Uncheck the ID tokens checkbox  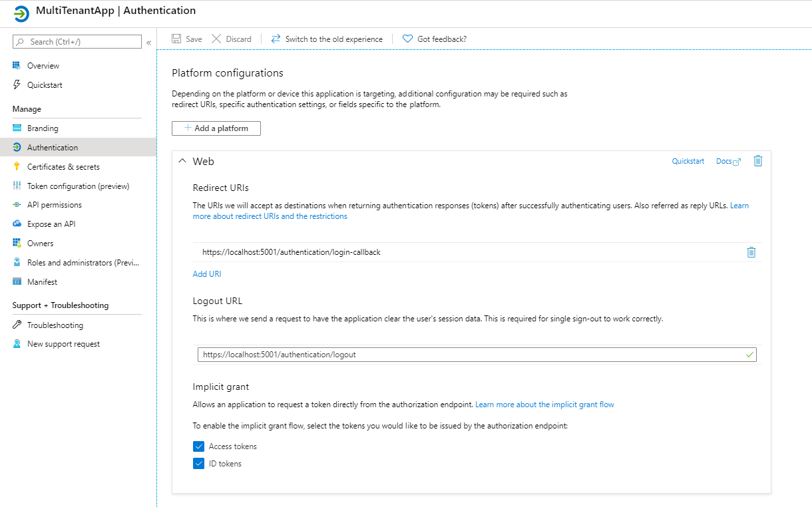pos(198,464)
